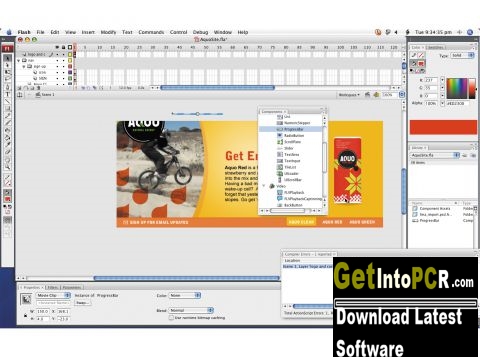
Task: Click the rainbow color spectrum picker
Action: click(457, 88)
